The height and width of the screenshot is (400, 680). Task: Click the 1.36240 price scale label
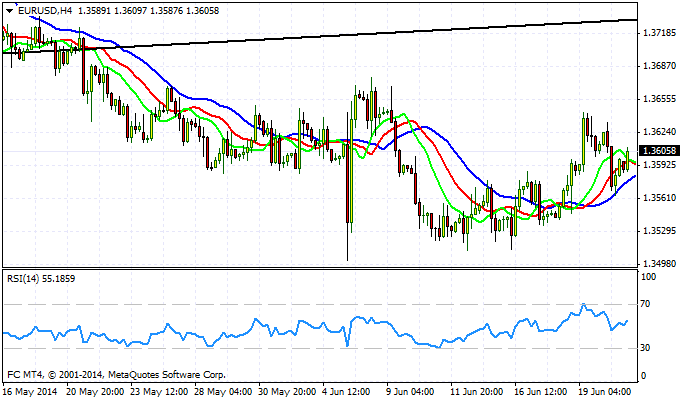point(660,132)
